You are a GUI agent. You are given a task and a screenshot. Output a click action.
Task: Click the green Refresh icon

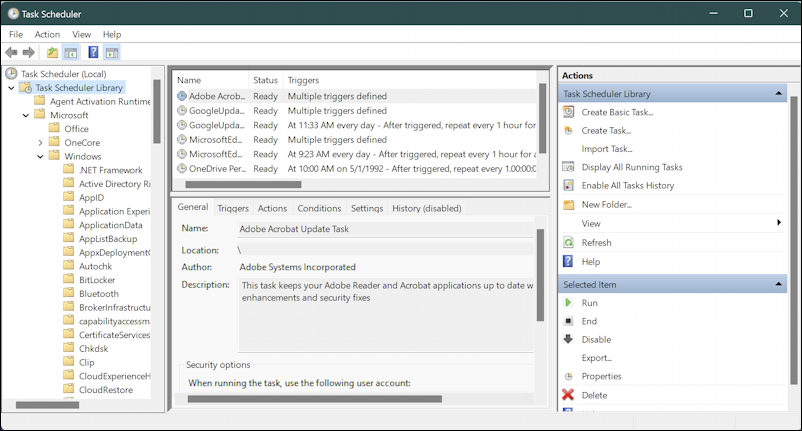568,242
